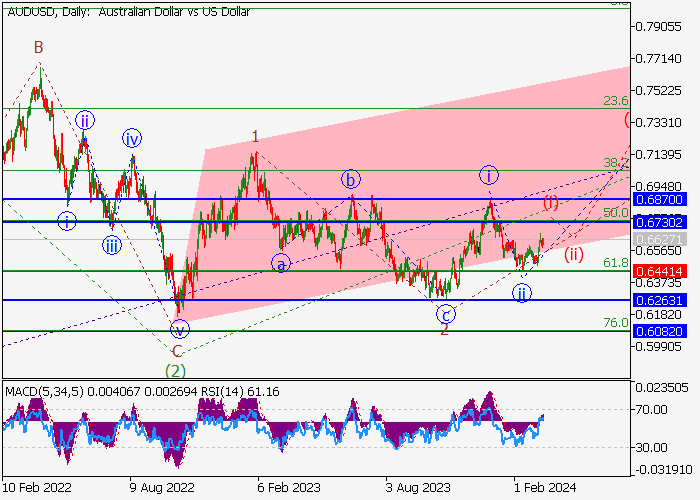Click the red (ii) forecast wave label
Screen dimensions: 700x500
point(573,254)
